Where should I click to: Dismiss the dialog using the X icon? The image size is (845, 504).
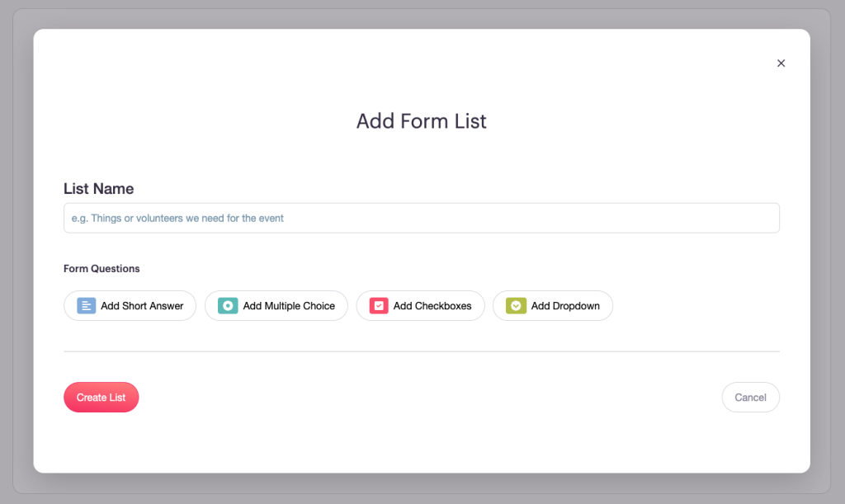(x=781, y=63)
